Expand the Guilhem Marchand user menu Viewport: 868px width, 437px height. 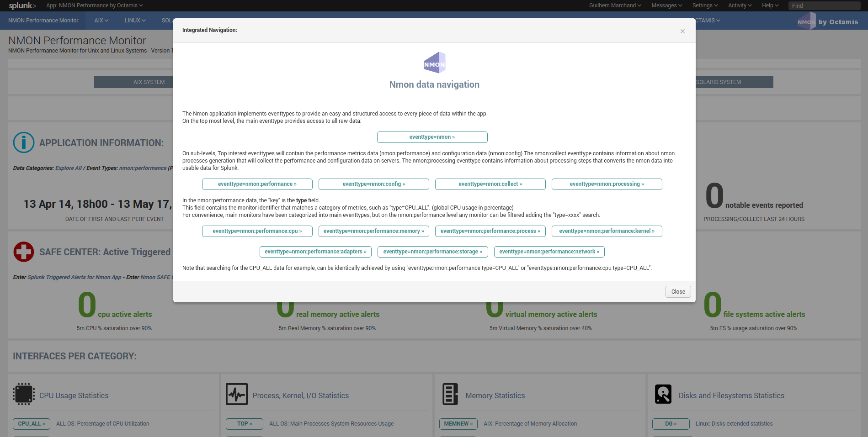[615, 5]
